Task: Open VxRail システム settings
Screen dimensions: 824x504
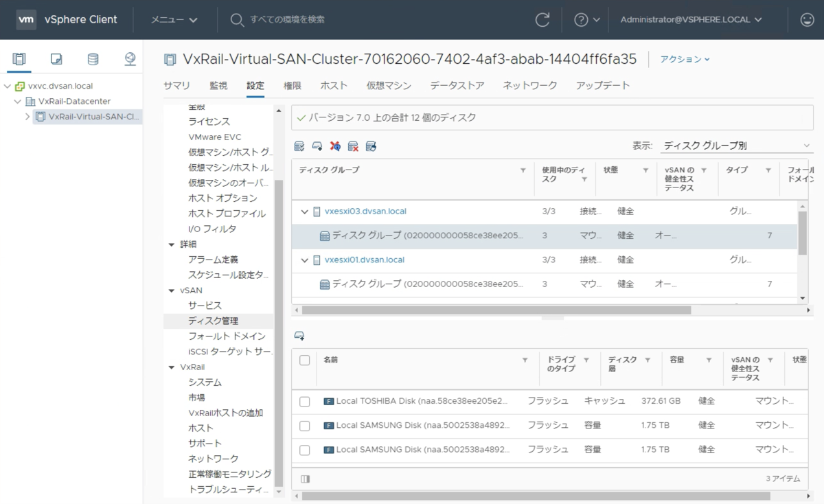Action: pyautogui.click(x=205, y=382)
